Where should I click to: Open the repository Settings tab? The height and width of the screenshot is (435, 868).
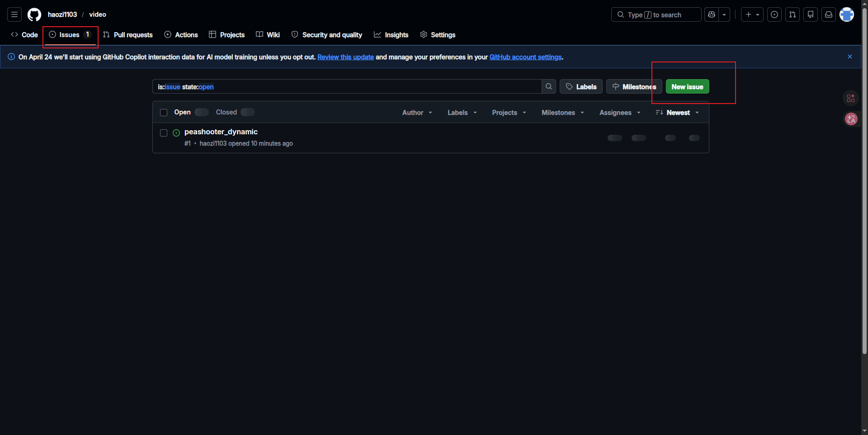click(x=438, y=35)
